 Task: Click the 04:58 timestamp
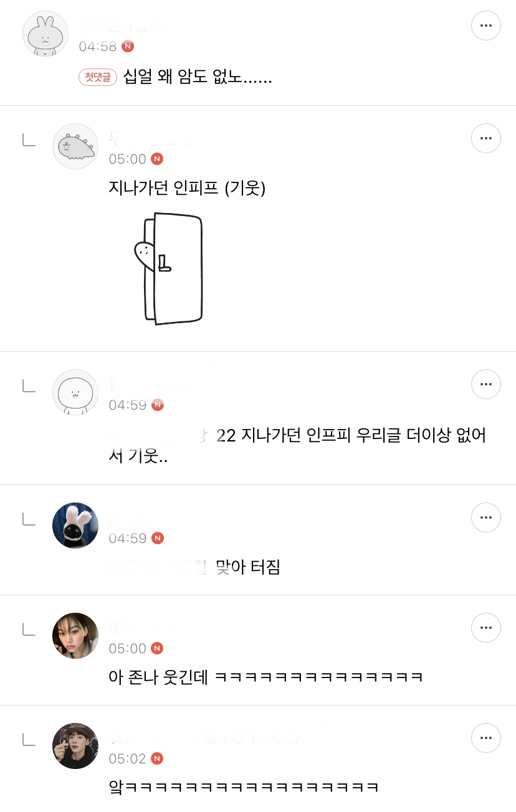98,46
